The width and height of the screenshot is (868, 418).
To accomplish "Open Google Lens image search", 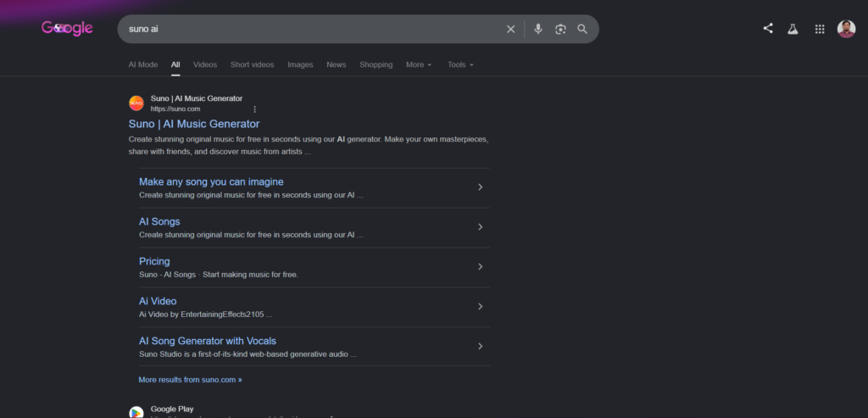I will click(x=560, y=29).
